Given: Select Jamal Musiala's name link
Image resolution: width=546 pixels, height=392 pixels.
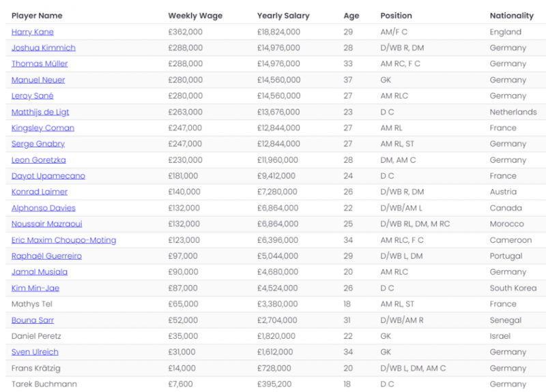Looking at the screenshot, I should coord(39,272).
